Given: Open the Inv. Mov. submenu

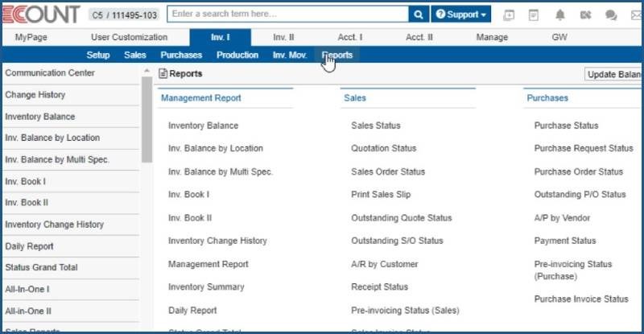Looking at the screenshot, I should (x=290, y=55).
